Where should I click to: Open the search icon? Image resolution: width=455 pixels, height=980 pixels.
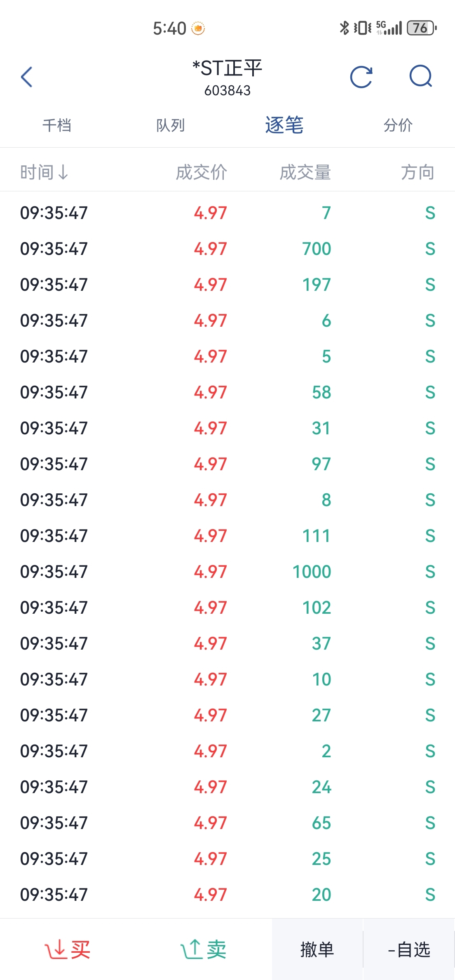421,76
